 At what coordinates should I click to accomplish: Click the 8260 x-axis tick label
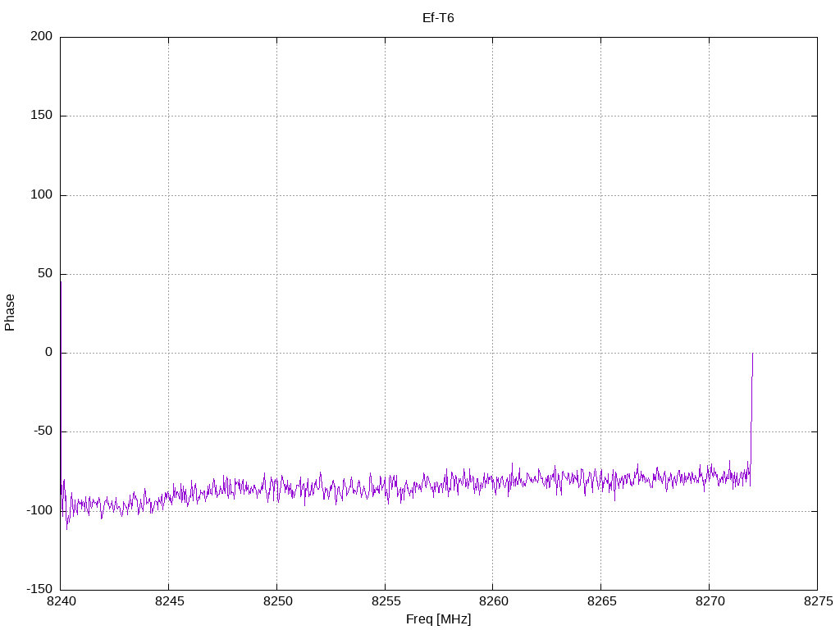(493, 601)
